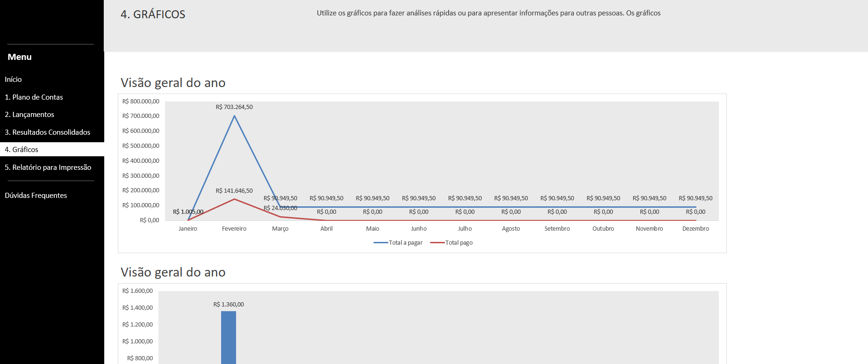Go to 1. Plano de Contas
868x364 pixels.
[34, 97]
